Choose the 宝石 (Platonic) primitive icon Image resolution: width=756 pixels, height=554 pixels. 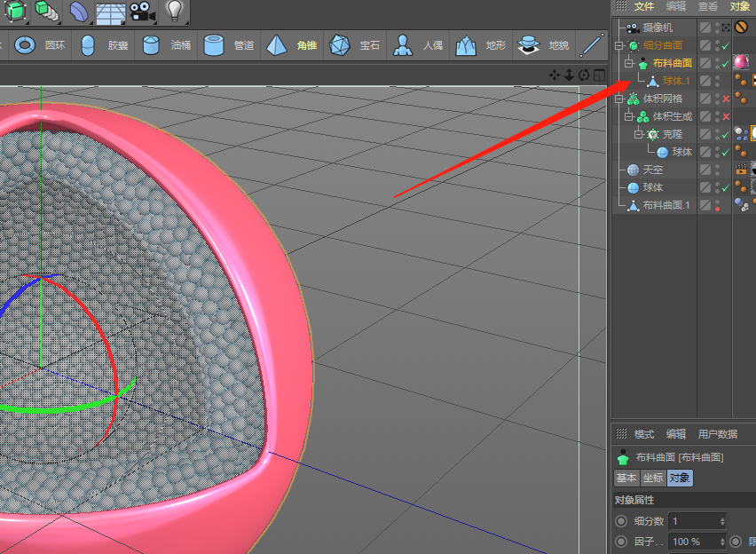[x=339, y=45]
